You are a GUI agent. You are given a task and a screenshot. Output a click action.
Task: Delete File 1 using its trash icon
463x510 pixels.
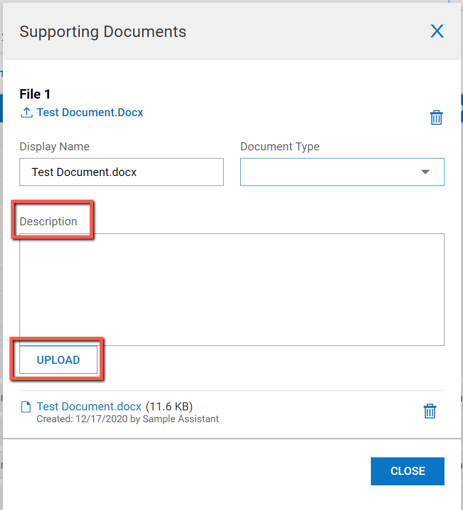click(x=436, y=117)
